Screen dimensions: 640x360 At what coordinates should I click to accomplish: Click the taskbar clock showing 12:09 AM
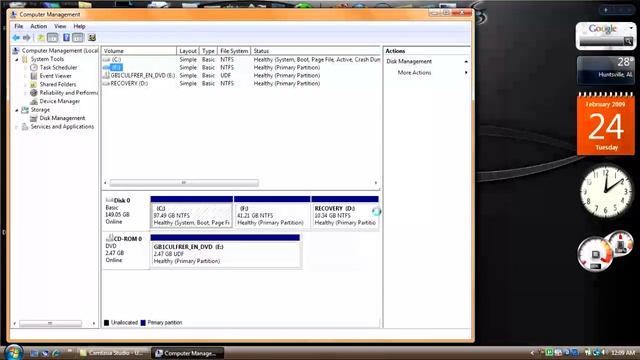(623, 353)
